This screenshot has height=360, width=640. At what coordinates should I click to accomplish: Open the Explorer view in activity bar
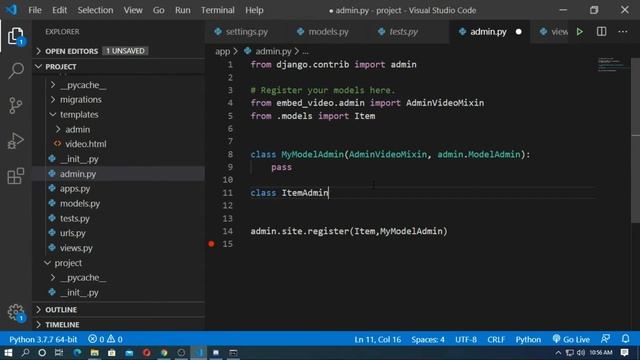tap(16, 36)
